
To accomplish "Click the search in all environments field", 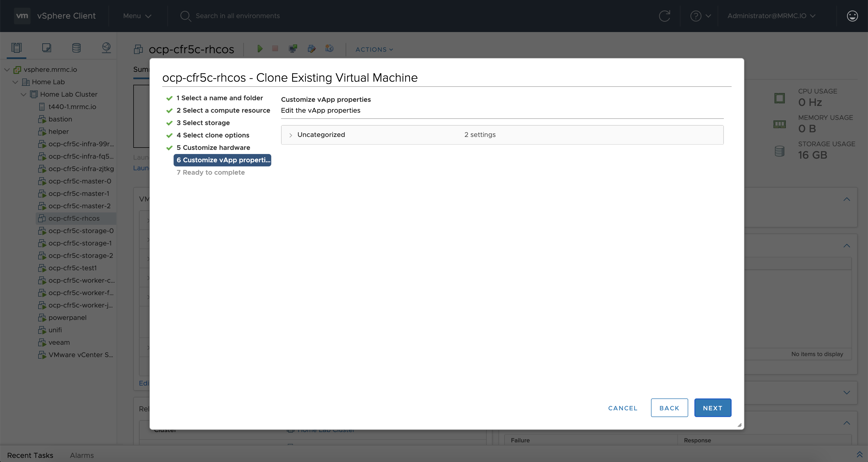I will [238, 16].
